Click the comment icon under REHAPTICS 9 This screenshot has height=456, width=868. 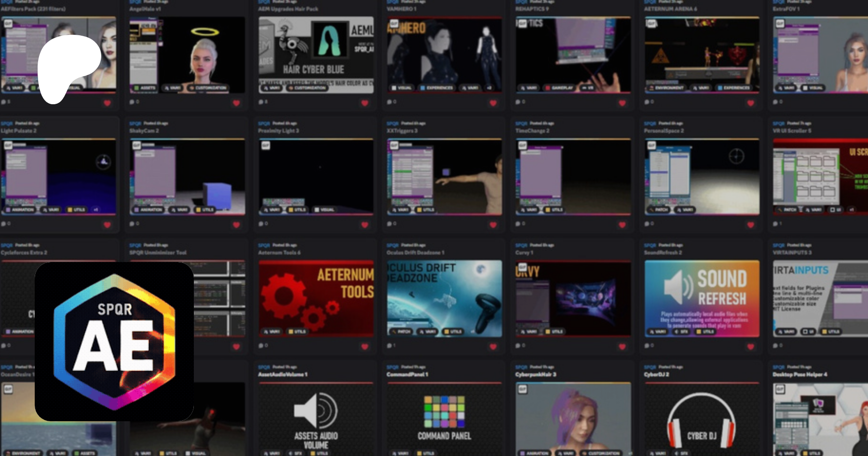pos(518,102)
